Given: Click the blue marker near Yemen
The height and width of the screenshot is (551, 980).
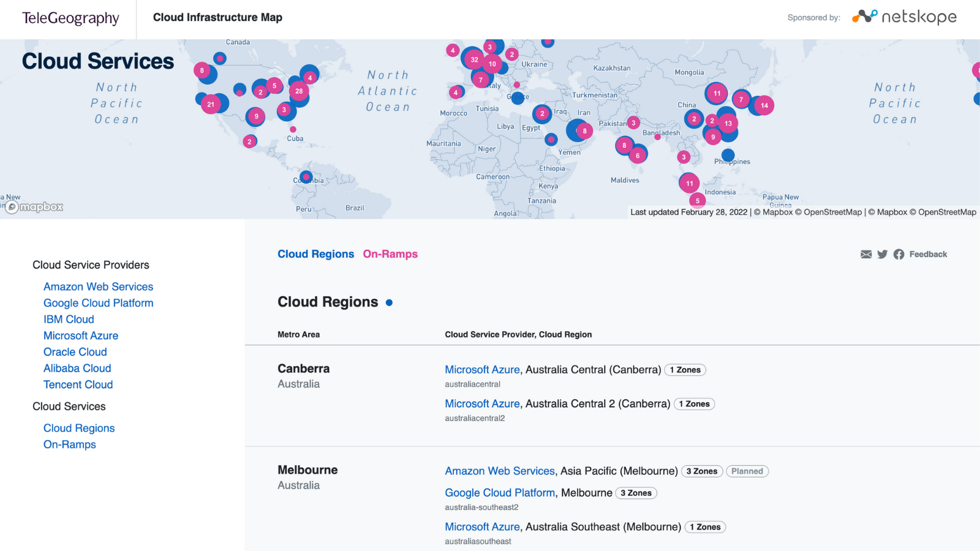Looking at the screenshot, I should [x=551, y=140].
